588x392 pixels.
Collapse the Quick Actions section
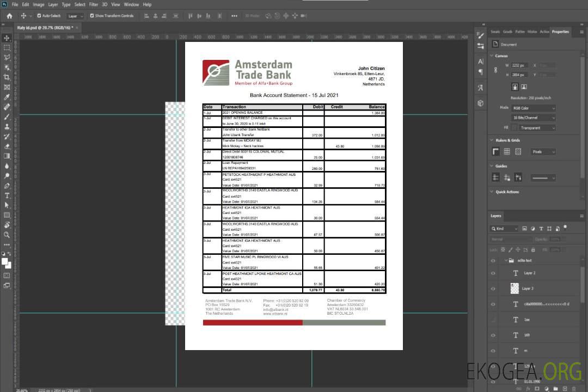pos(492,192)
